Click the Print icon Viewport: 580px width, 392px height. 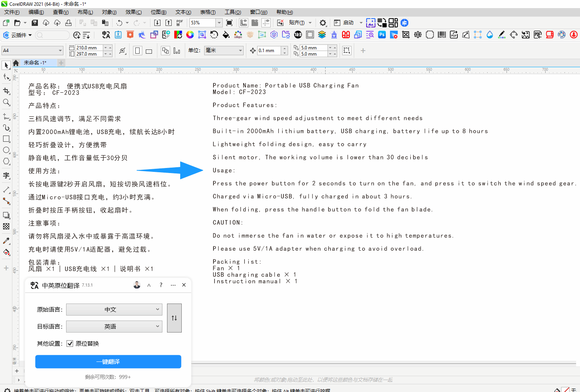pyautogui.click(x=68, y=23)
